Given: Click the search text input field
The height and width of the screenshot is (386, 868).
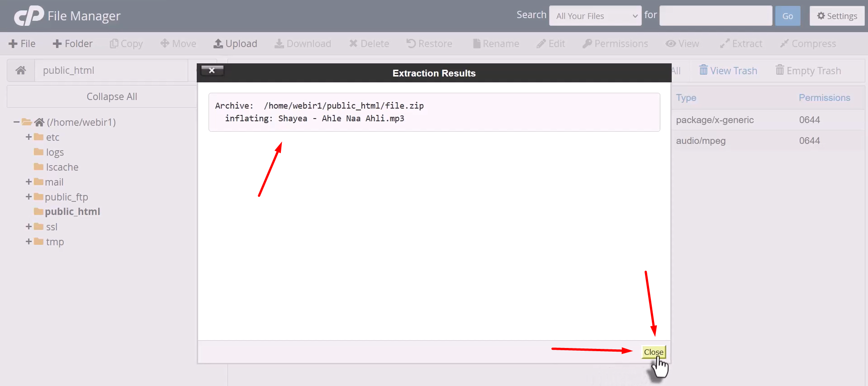Looking at the screenshot, I should [716, 16].
